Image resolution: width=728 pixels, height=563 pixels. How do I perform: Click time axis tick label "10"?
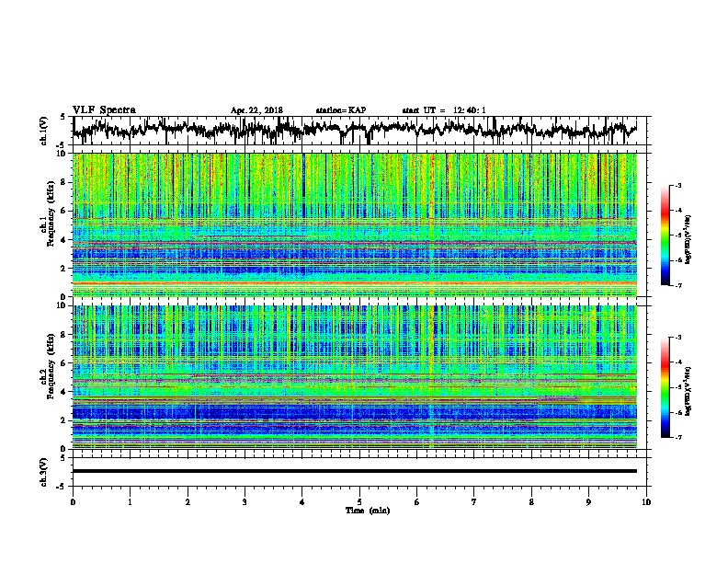click(x=646, y=501)
